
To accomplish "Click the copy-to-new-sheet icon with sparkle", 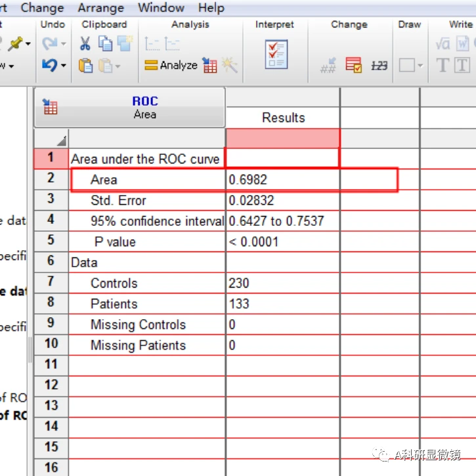I will (x=125, y=43).
